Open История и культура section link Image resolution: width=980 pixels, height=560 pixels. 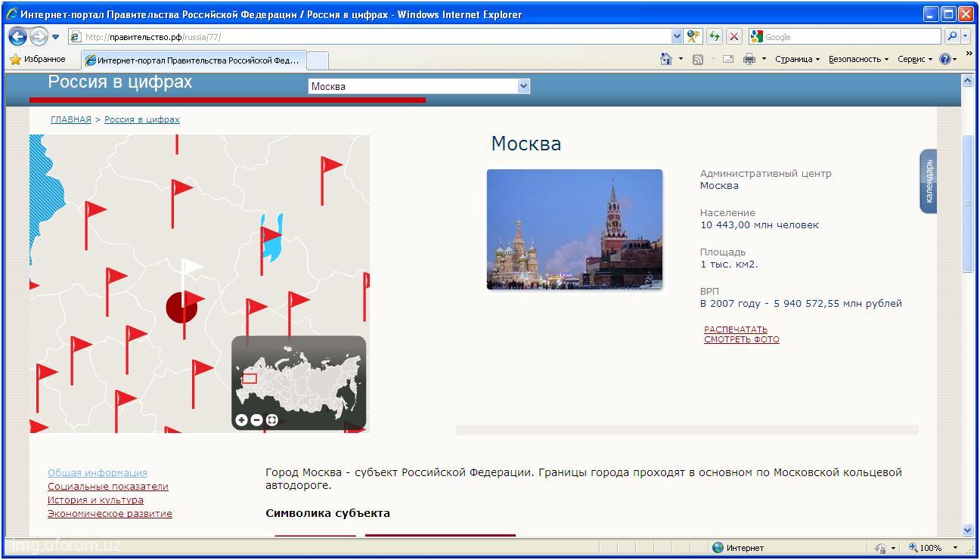click(95, 500)
